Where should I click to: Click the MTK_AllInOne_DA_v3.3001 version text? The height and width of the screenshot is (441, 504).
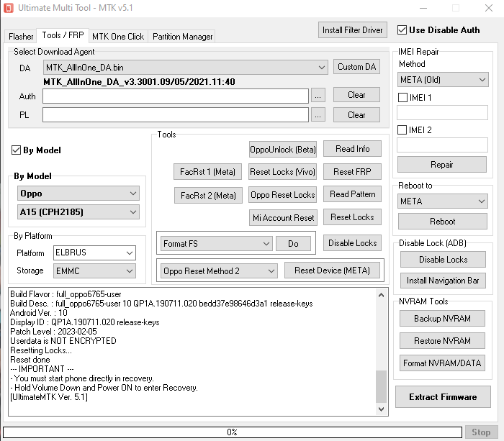[x=139, y=82]
